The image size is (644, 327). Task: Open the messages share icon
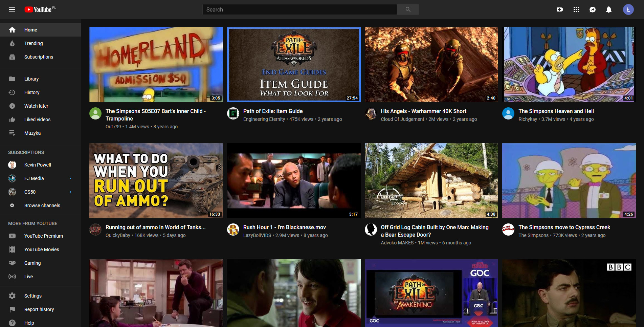pyautogui.click(x=593, y=9)
